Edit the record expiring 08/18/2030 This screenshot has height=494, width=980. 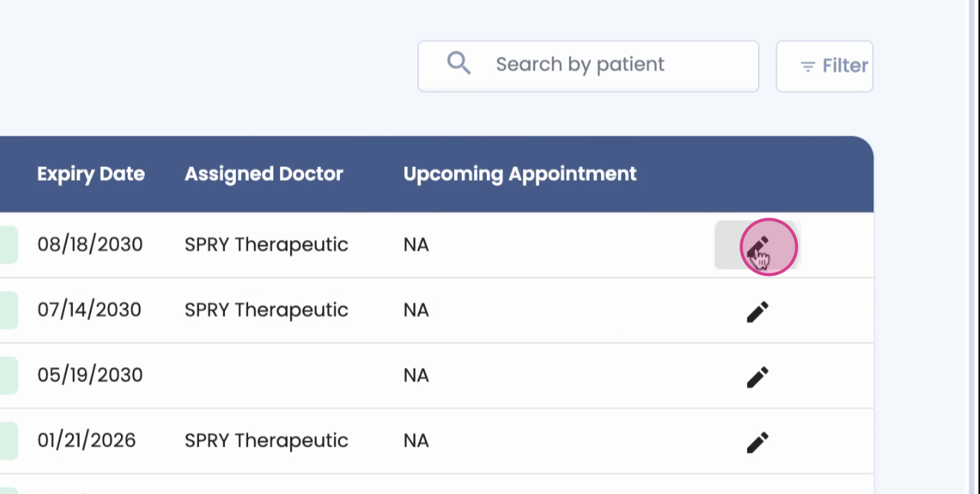click(x=757, y=245)
